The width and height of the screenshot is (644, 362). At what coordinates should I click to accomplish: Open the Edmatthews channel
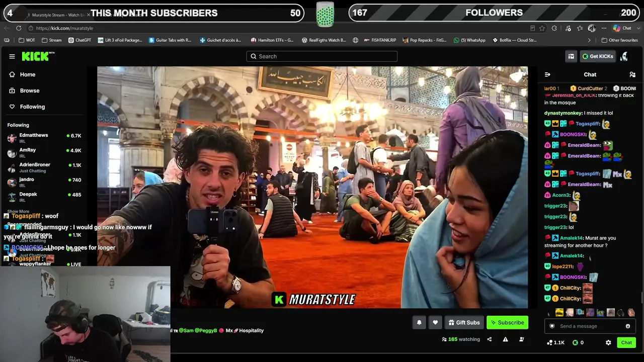pyautogui.click(x=44, y=138)
